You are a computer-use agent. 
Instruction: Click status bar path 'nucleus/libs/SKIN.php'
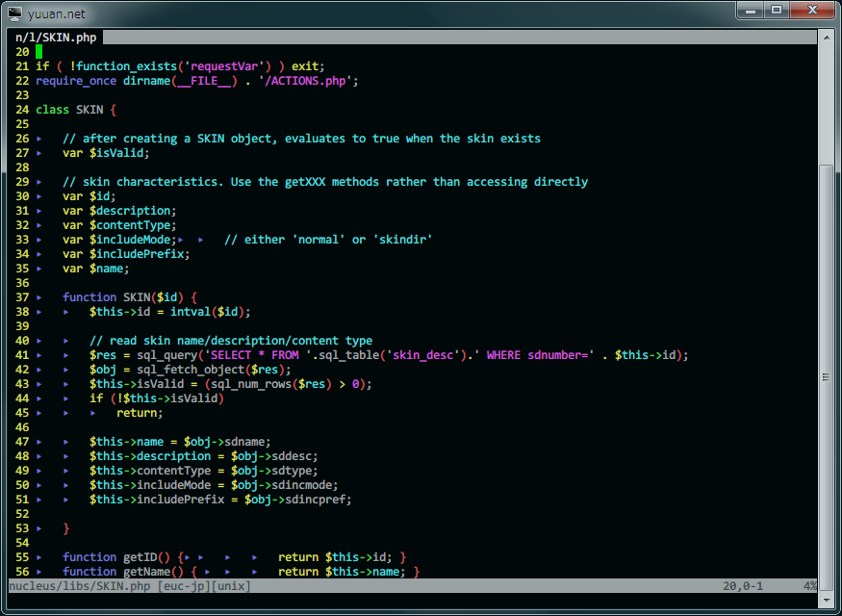coord(80,586)
